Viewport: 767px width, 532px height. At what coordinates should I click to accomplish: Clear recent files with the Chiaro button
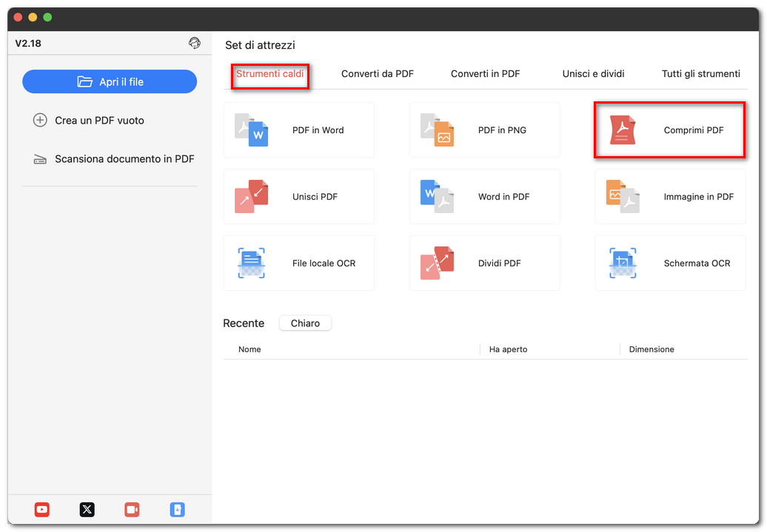coord(305,323)
